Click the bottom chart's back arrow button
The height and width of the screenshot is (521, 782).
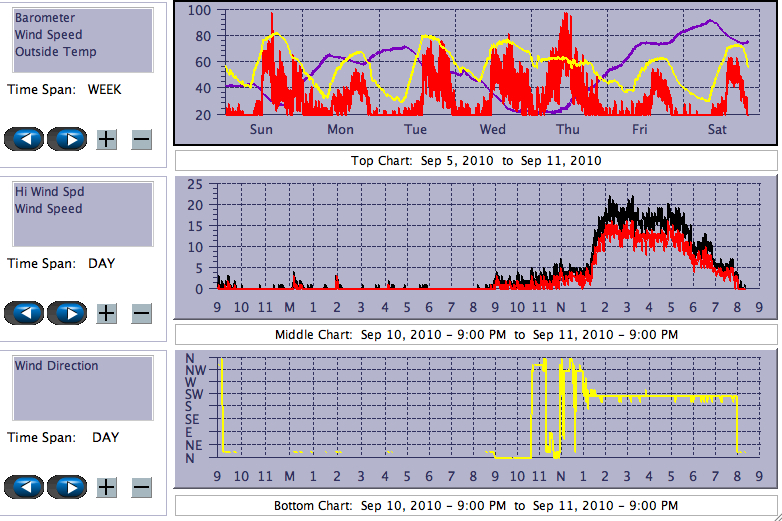pyautogui.click(x=24, y=487)
